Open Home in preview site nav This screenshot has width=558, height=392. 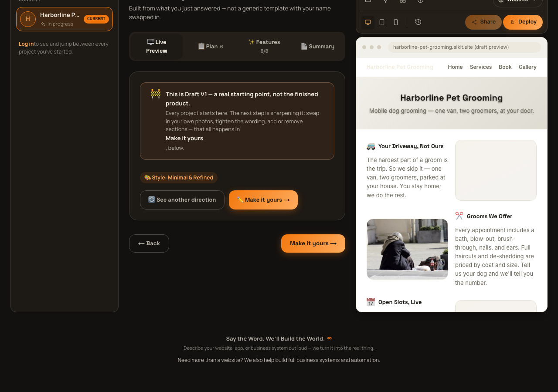(455, 67)
